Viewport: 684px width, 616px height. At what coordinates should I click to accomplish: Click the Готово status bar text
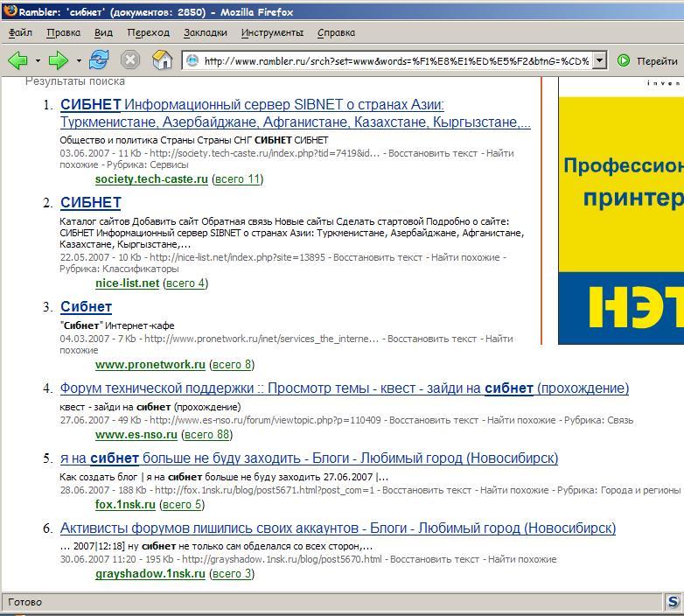24,603
